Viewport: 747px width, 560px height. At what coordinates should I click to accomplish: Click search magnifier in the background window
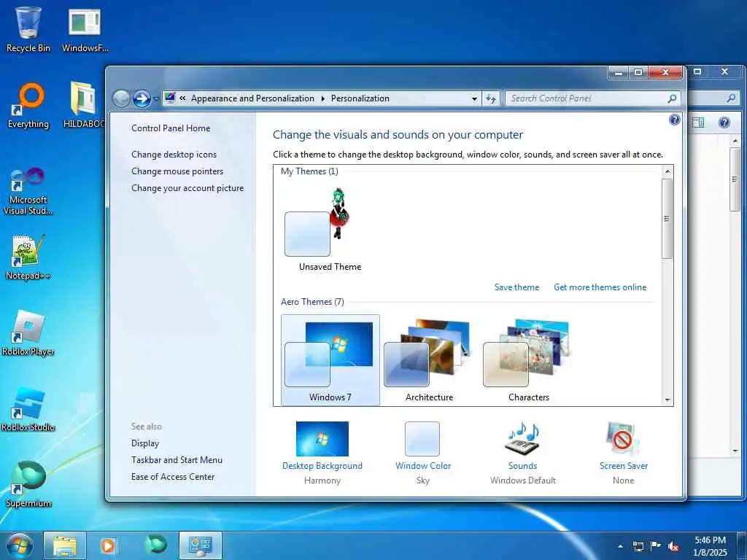(x=731, y=98)
